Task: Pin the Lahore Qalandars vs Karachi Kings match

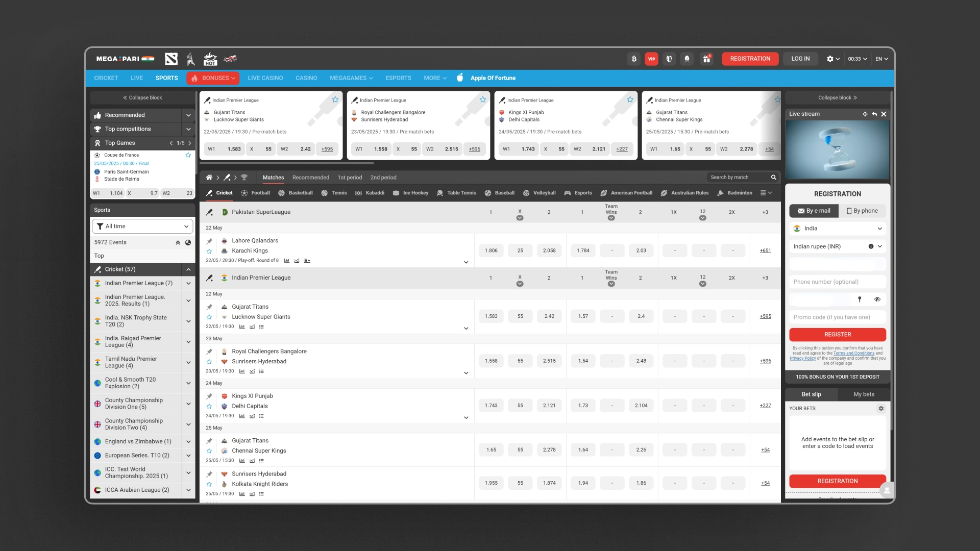Action: pyautogui.click(x=209, y=241)
